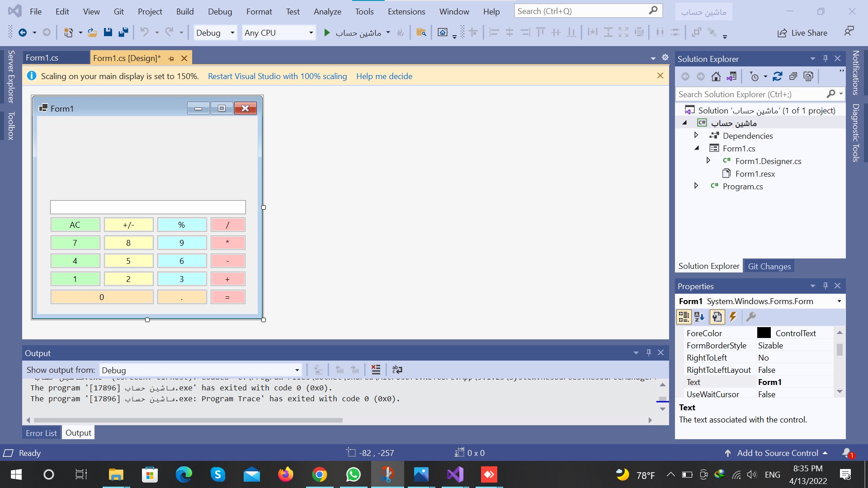Expand the Dependencies tree node
Screen dimensions: 868x488
tap(696, 136)
